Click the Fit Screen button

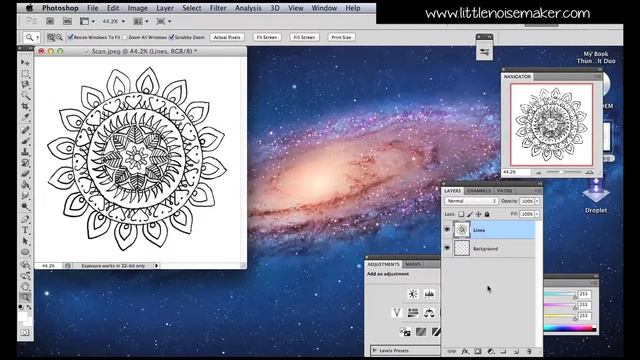(267, 37)
